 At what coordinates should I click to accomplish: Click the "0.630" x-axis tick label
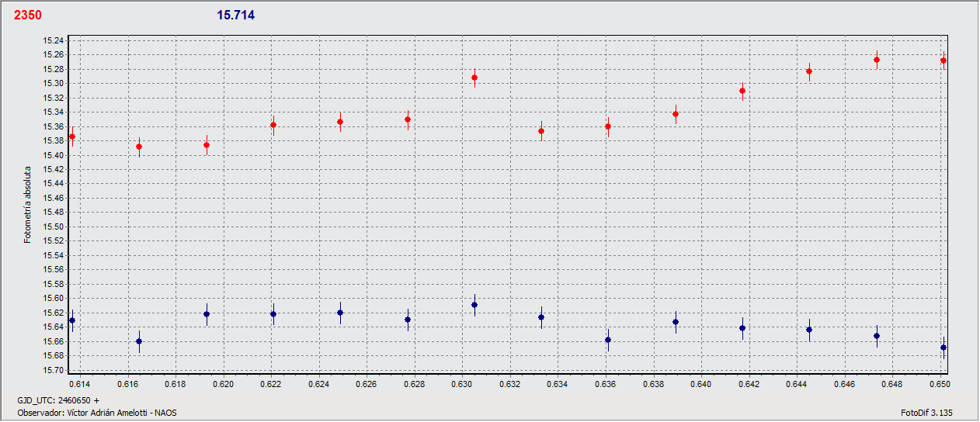462,384
